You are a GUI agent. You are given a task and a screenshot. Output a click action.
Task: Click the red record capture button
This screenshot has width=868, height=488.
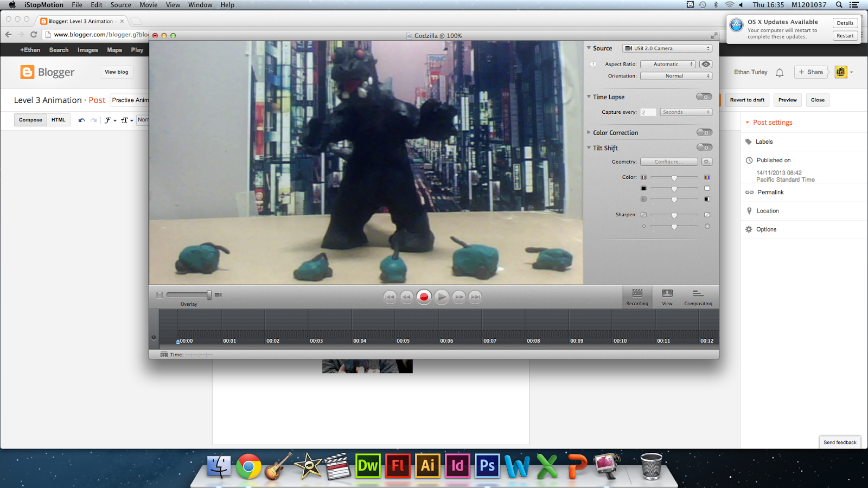tap(424, 297)
